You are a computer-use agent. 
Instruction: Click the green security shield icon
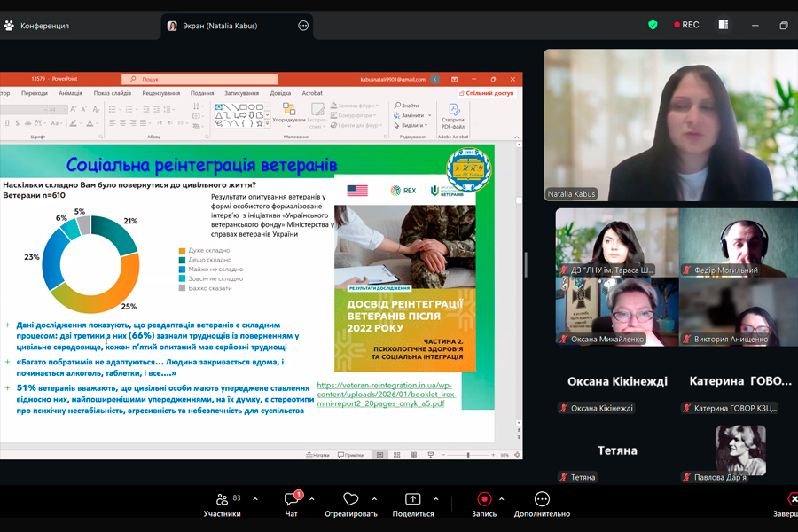[x=653, y=25]
